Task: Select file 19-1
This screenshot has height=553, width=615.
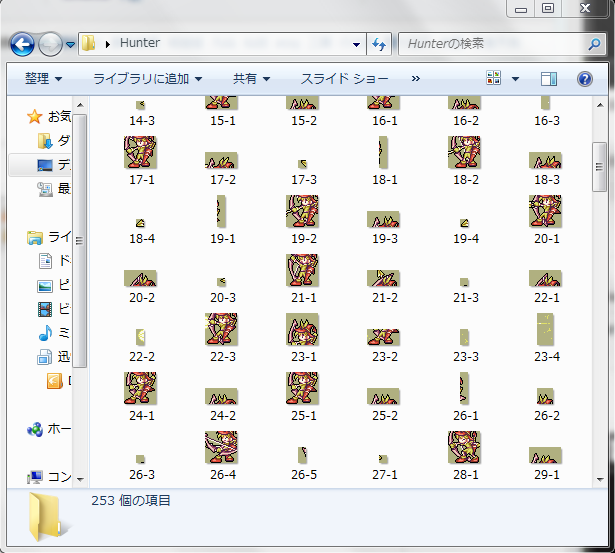Action: (221, 211)
